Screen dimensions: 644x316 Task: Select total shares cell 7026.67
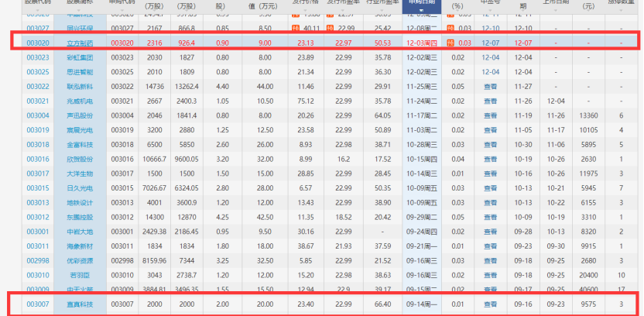pyautogui.click(x=155, y=187)
